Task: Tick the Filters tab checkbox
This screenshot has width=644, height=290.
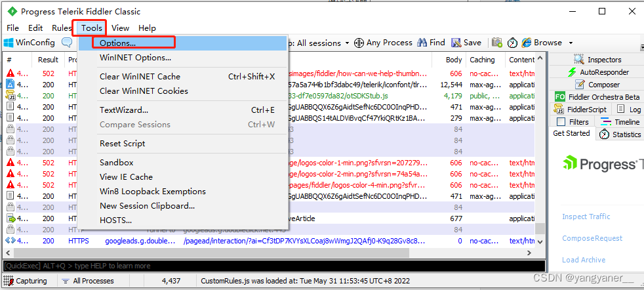Action: click(x=561, y=121)
